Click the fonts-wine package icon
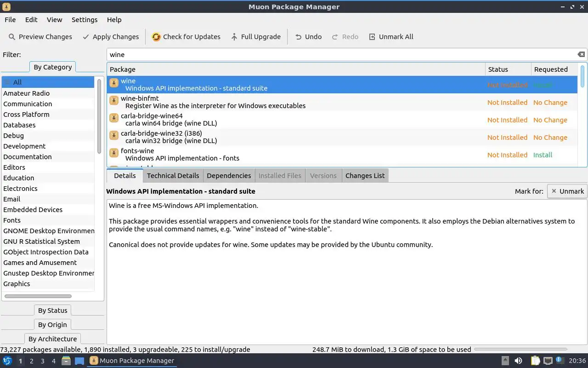 click(x=114, y=153)
